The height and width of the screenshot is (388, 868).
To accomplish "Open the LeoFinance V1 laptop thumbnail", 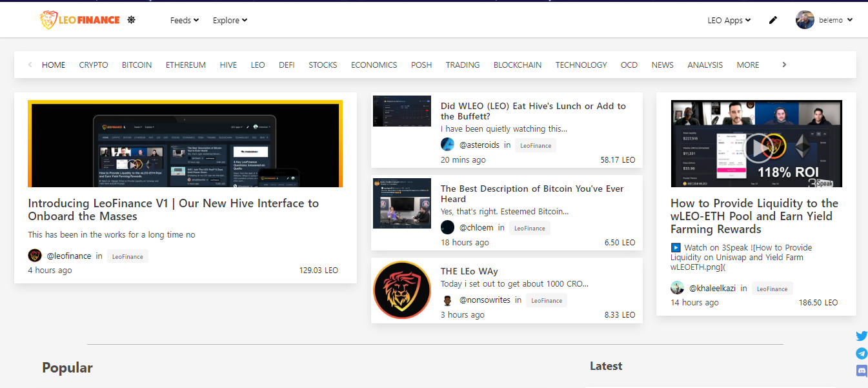I will pos(185,143).
